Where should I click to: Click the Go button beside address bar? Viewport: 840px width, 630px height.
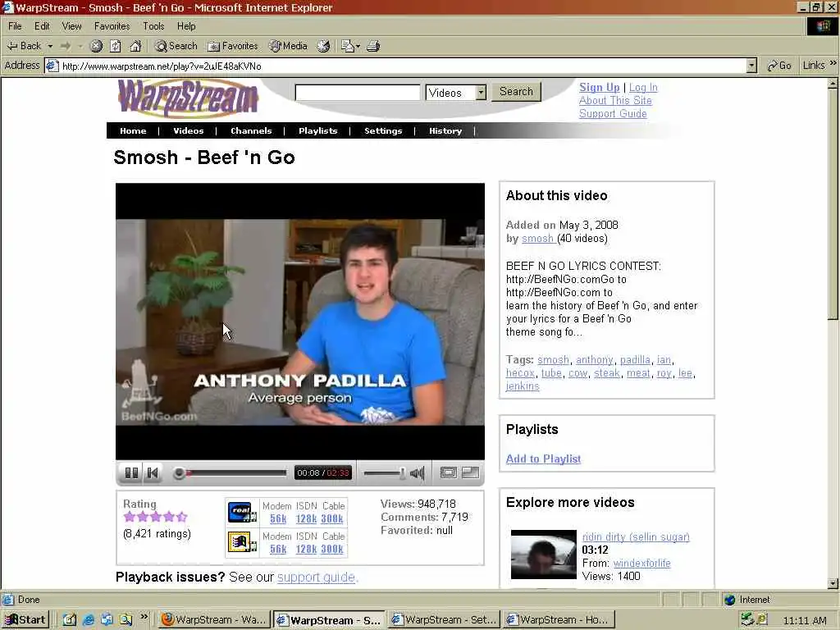pos(779,66)
